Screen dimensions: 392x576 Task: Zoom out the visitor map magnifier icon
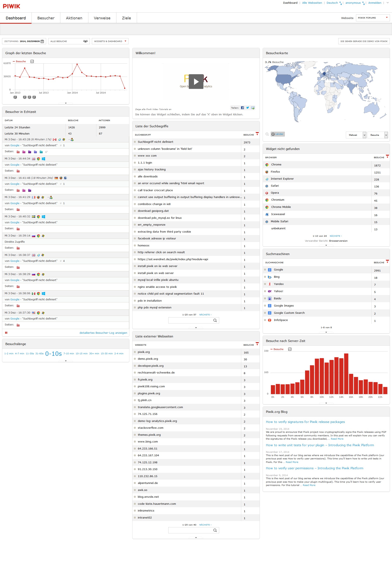(x=267, y=134)
